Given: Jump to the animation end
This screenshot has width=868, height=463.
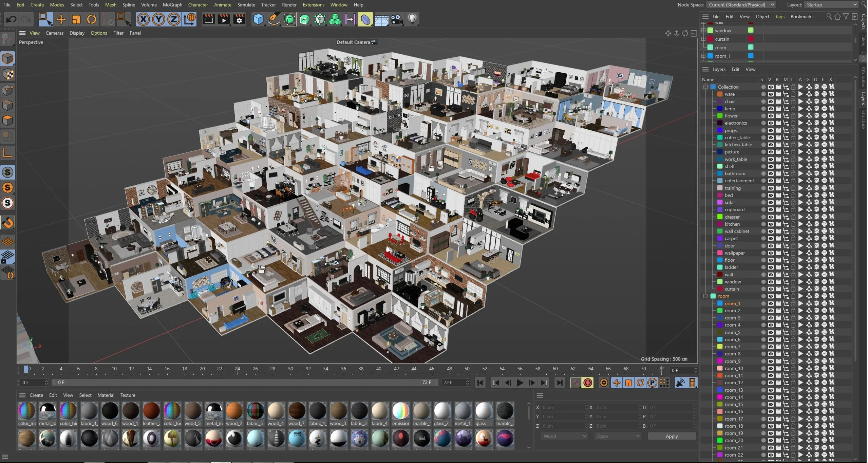Looking at the screenshot, I should (560, 383).
